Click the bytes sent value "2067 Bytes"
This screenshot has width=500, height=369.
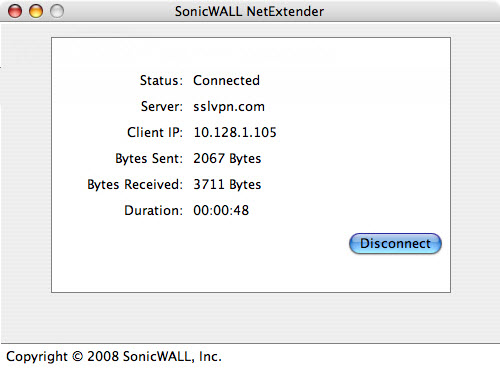pos(227,158)
